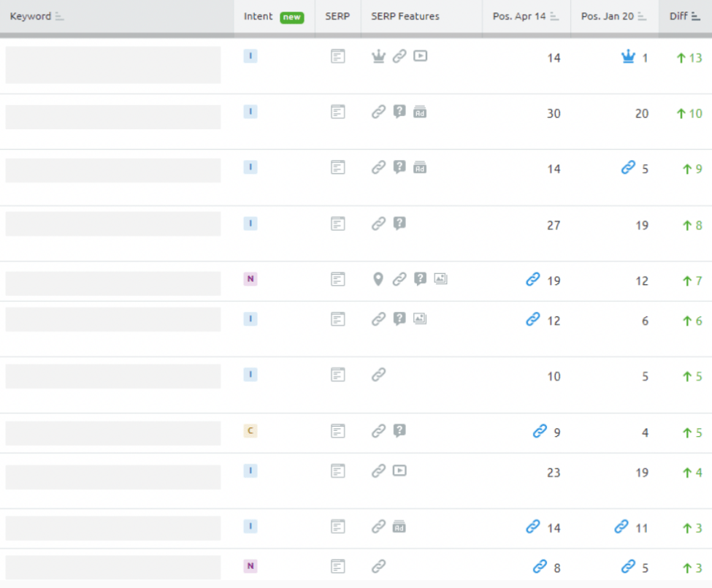Click the blue link icon next to position 19
Image resolution: width=712 pixels, height=588 pixels.
[533, 279]
